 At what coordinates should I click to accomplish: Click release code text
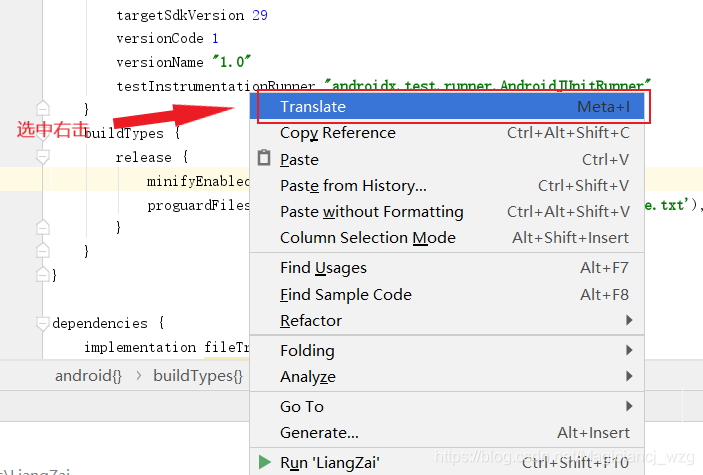click(x=143, y=157)
